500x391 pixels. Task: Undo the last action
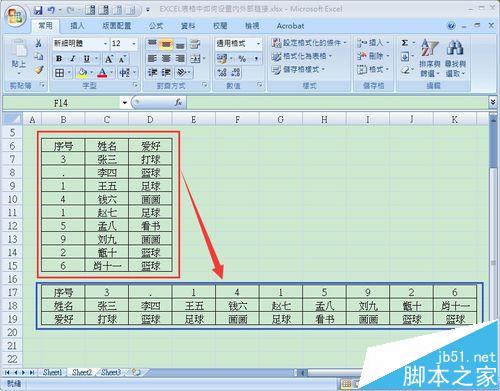pos(51,11)
